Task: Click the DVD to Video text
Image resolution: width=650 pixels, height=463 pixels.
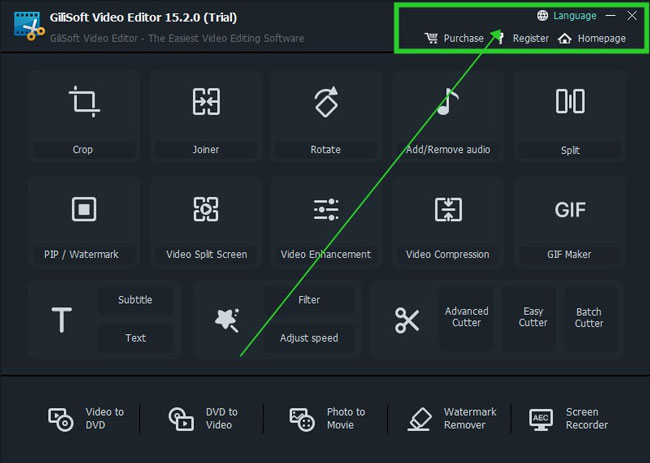Action: point(221,418)
